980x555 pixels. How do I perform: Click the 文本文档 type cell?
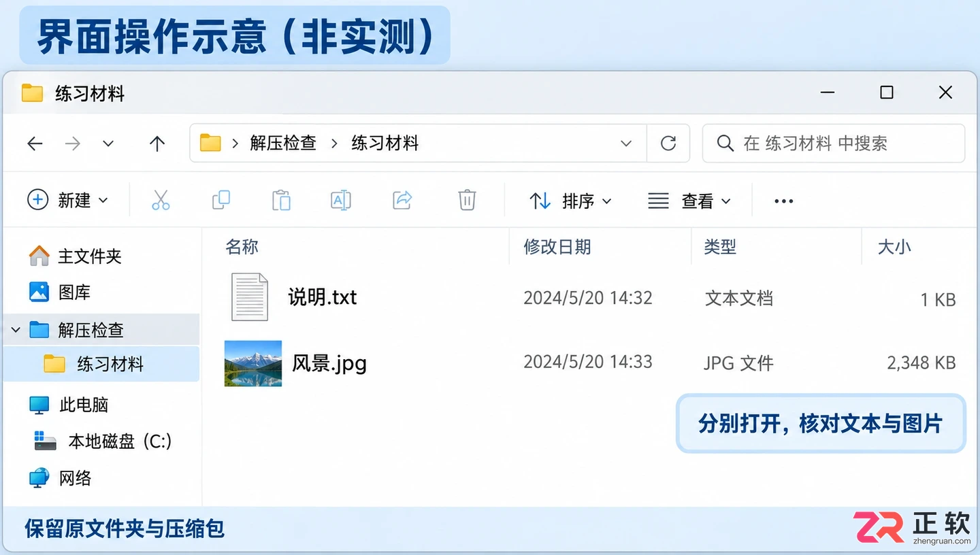click(x=739, y=299)
